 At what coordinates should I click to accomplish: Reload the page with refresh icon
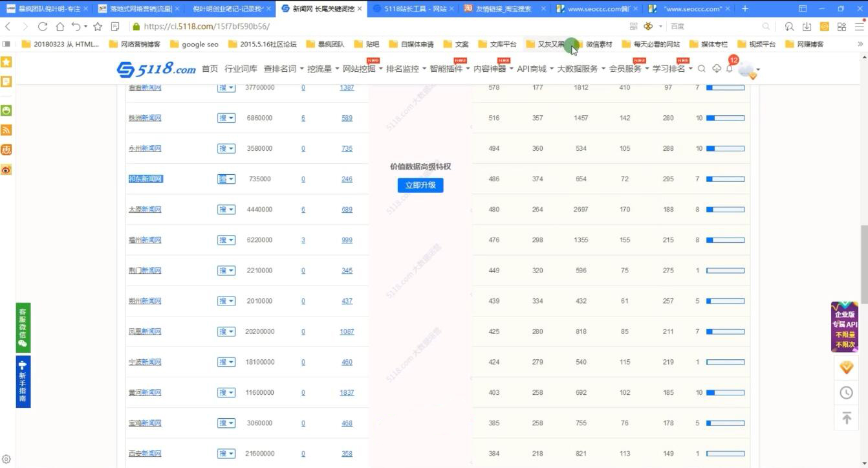pyautogui.click(x=43, y=27)
